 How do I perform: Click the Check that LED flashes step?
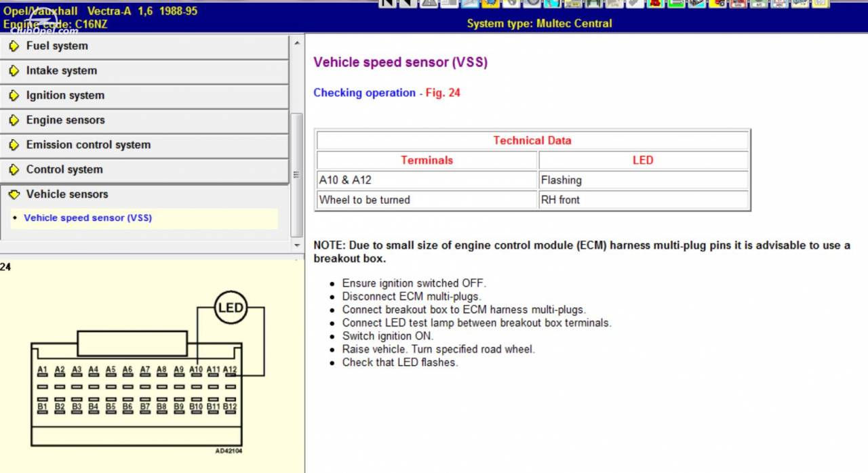click(x=400, y=363)
